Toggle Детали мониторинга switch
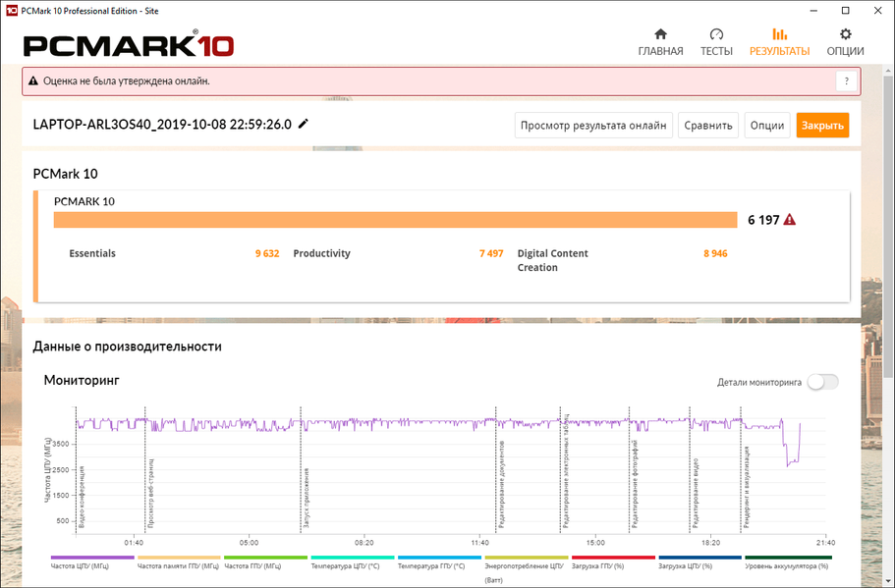Screen dimensions: 895x588 pyautogui.click(x=823, y=382)
